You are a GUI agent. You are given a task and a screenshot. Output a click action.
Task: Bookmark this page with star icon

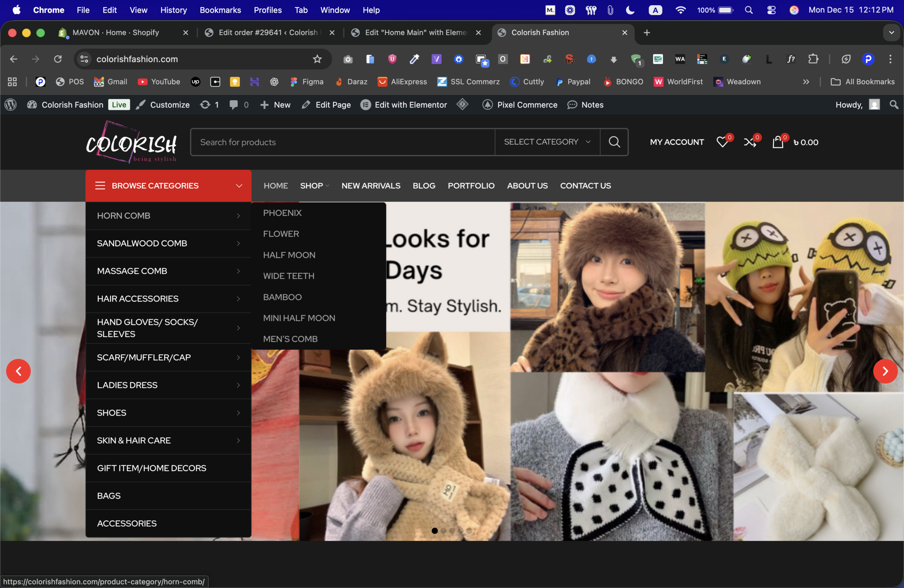tap(317, 59)
